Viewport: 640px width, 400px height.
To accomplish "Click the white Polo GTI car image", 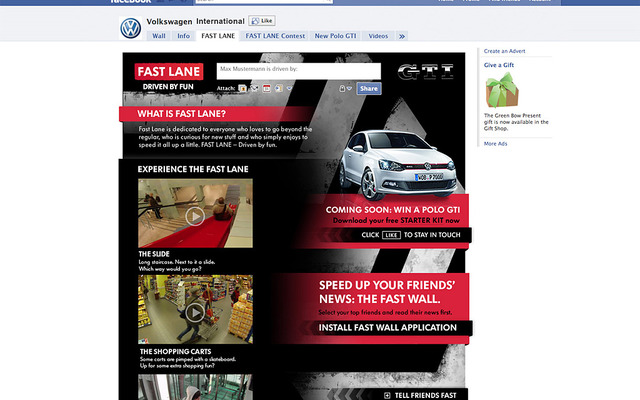I will pyautogui.click(x=398, y=163).
